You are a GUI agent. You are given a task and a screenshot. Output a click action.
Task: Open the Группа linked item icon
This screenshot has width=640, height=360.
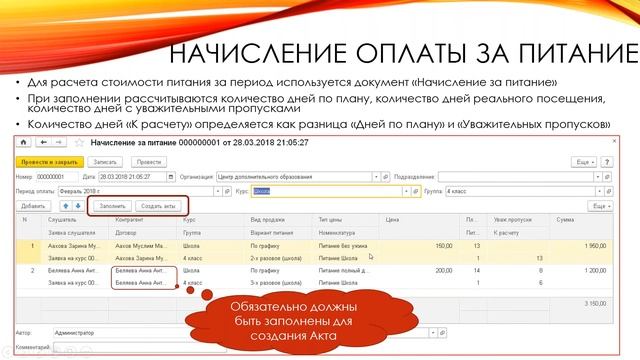[x=609, y=191]
